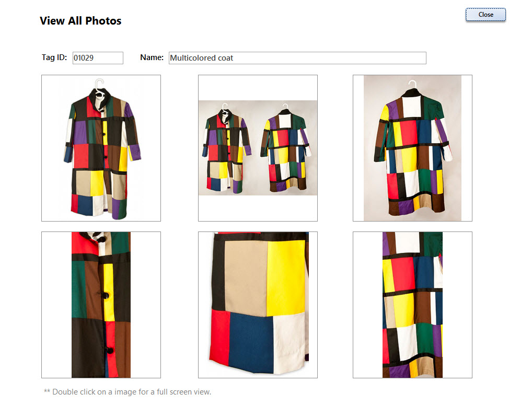Click the Name field reading Multicolored coat
The image size is (532, 417).
coord(297,58)
